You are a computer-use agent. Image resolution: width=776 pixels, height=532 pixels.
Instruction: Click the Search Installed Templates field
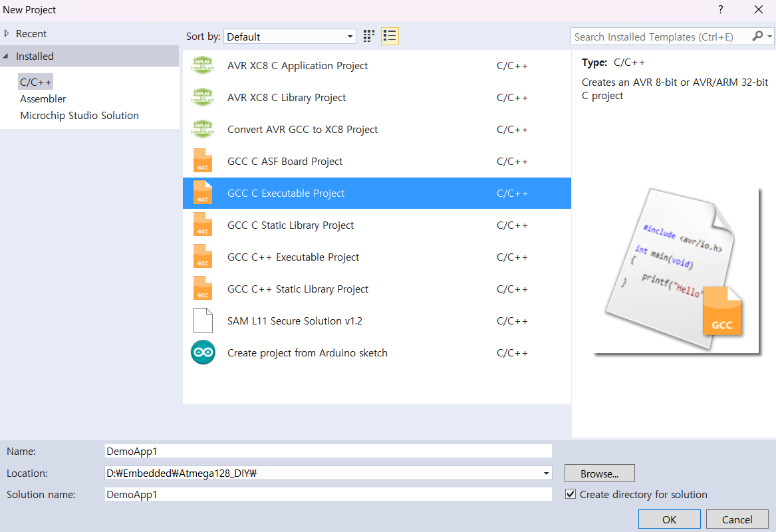[661, 37]
